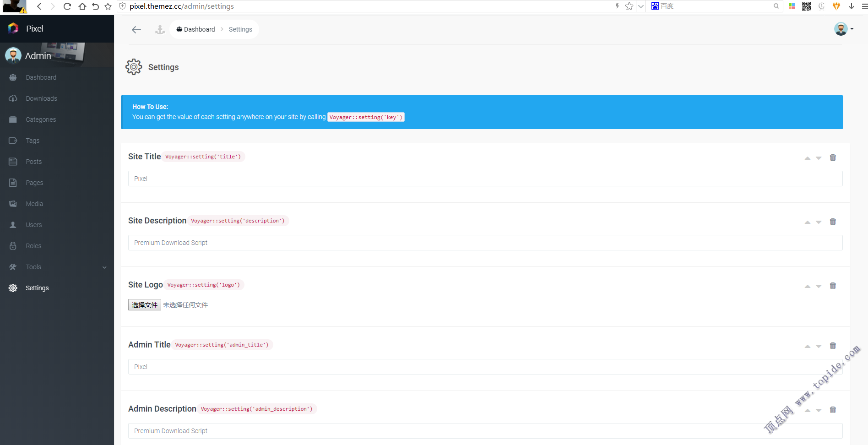Reload the page with the refresh icon
The height and width of the screenshot is (445, 868).
point(67,6)
